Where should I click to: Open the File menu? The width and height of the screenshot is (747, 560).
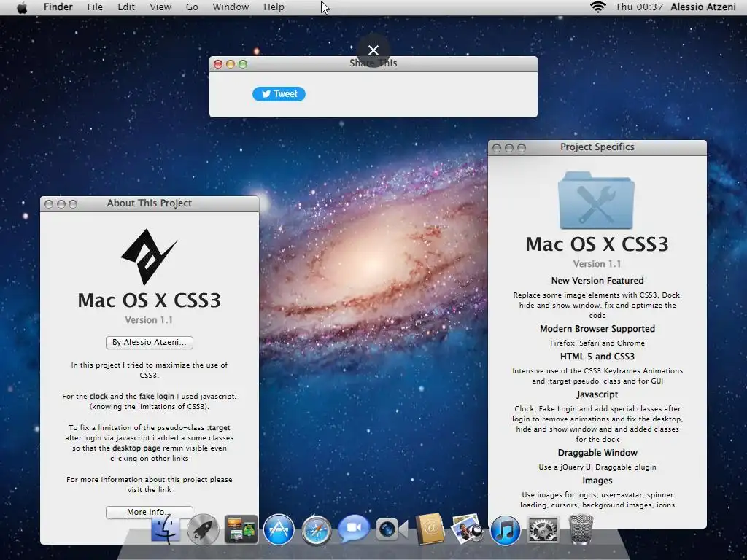[x=95, y=7]
